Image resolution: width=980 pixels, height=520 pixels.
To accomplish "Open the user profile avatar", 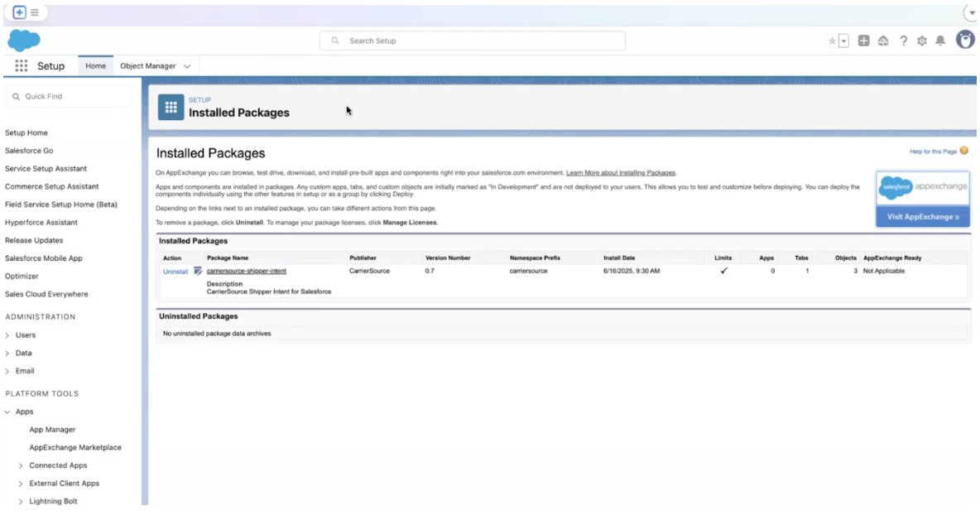I will pos(966,41).
